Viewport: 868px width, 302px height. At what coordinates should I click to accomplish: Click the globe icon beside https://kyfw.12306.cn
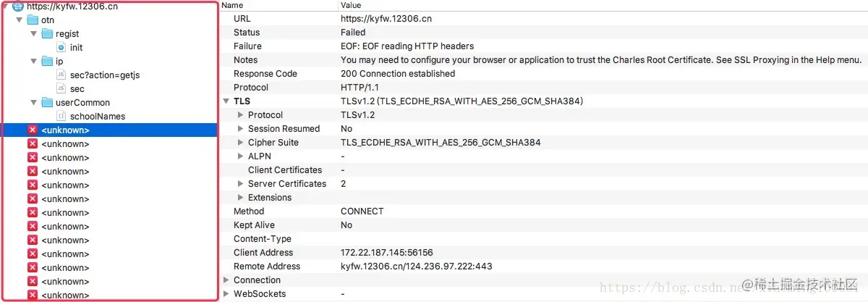coord(18,6)
